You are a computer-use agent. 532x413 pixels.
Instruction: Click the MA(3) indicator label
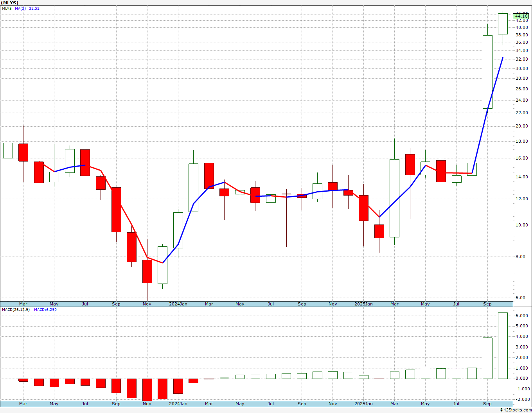20,8
